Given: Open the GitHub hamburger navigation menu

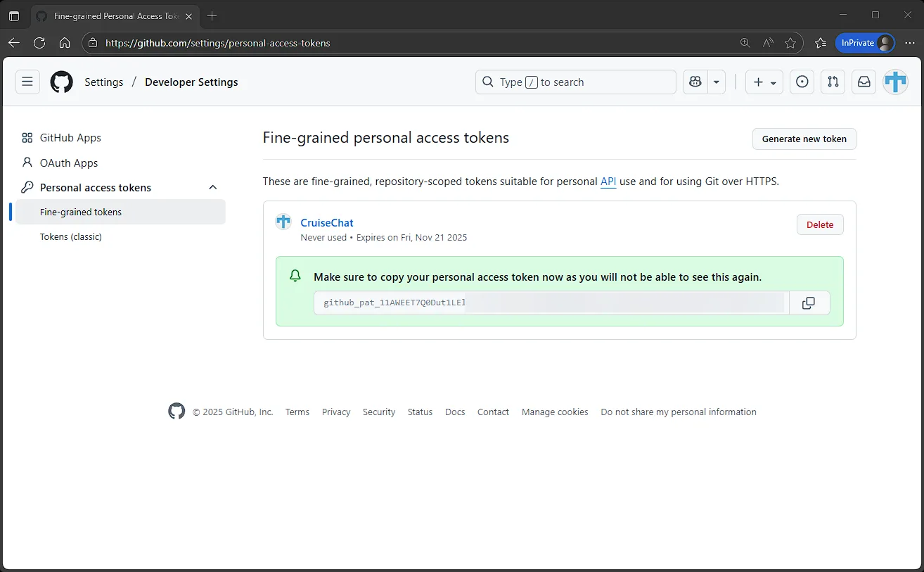Looking at the screenshot, I should [x=27, y=82].
